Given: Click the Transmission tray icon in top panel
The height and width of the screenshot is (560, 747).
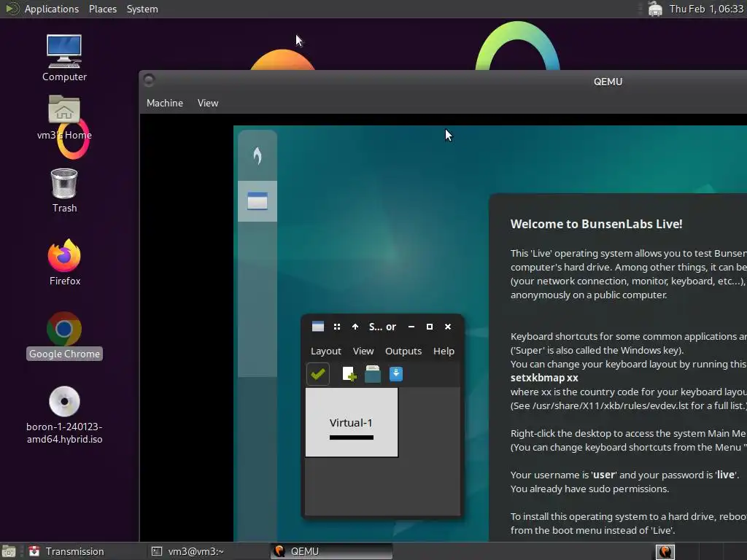Looking at the screenshot, I should 655,9.
